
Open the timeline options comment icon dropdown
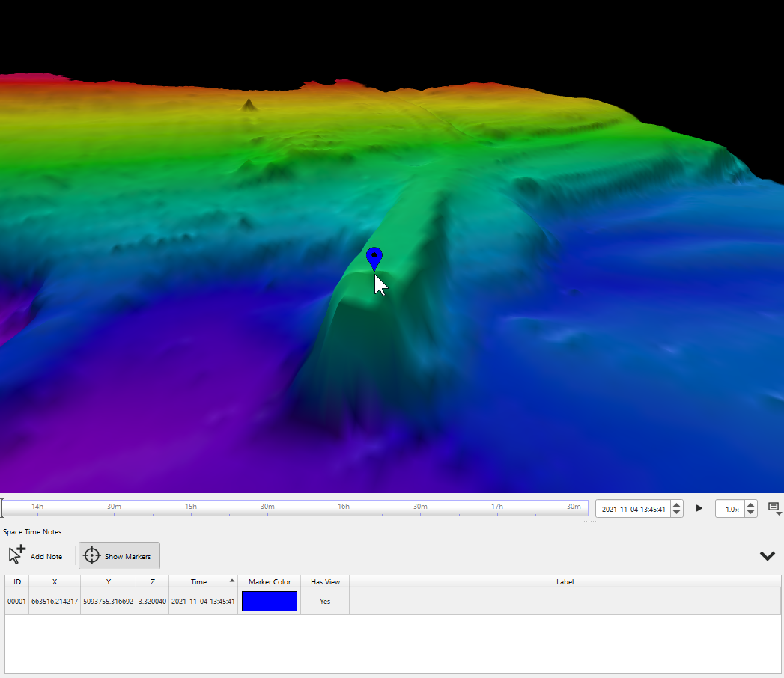[x=774, y=509]
